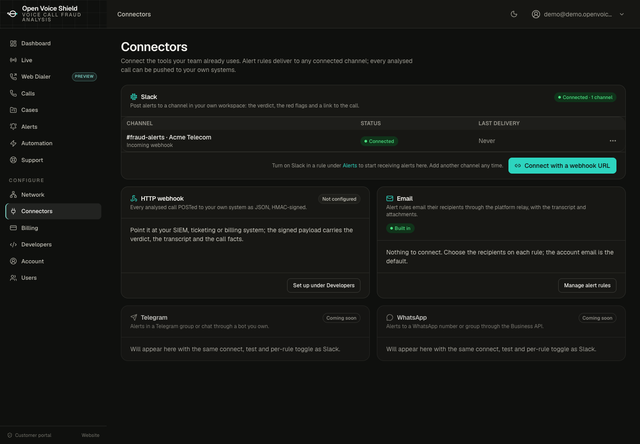Click the Telegram paper plane icon
Screen dimensions: 640x444
[x=133, y=317]
